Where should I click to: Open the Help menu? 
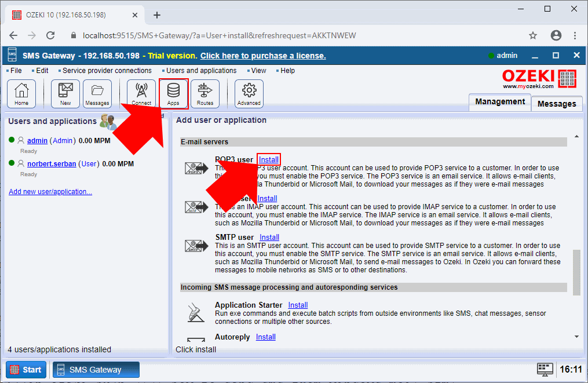pyautogui.click(x=287, y=71)
